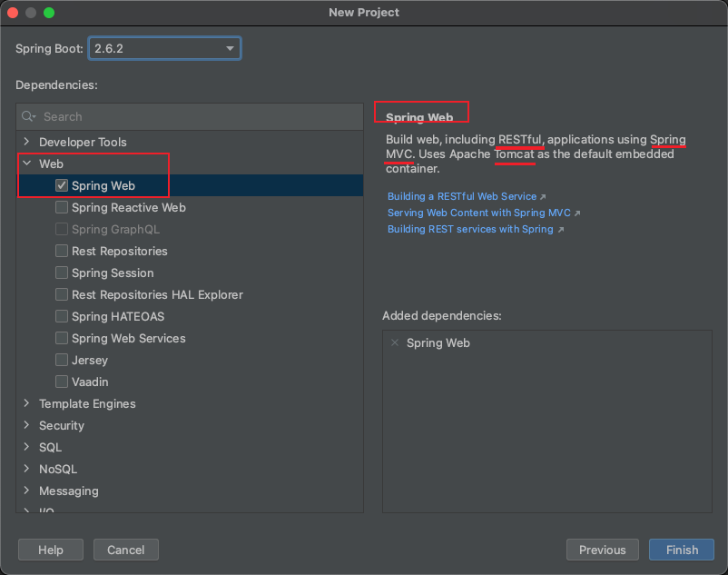Click the red close window button
Viewport: 728px width, 575px height.
[x=13, y=13]
